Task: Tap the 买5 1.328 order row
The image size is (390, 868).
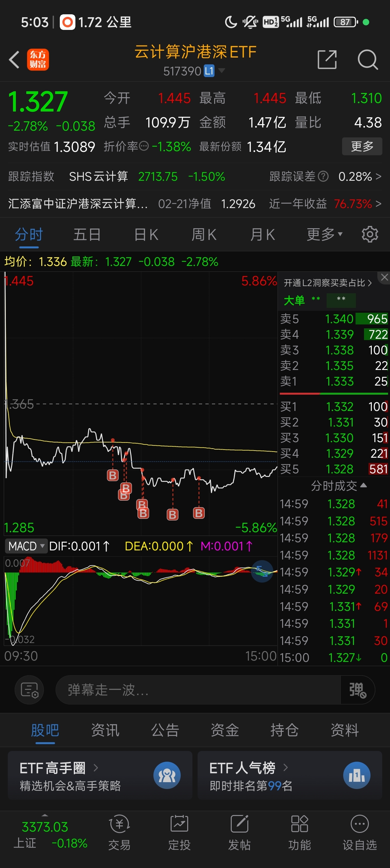Action: point(334,469)
